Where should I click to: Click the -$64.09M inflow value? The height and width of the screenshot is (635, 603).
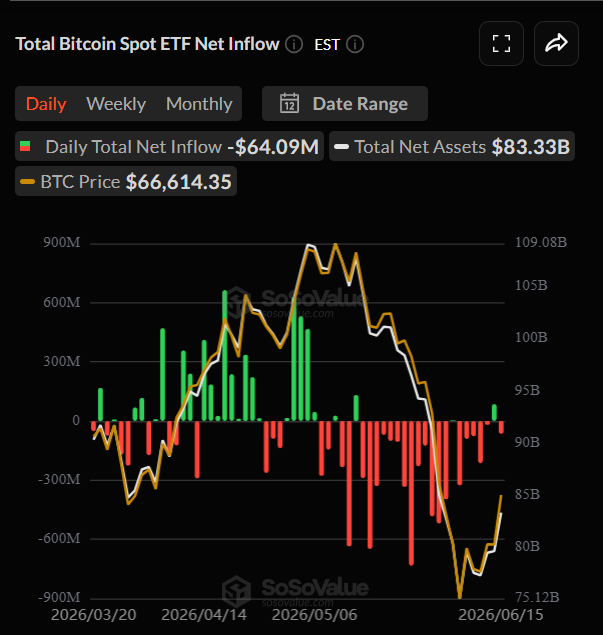[273, 147]
